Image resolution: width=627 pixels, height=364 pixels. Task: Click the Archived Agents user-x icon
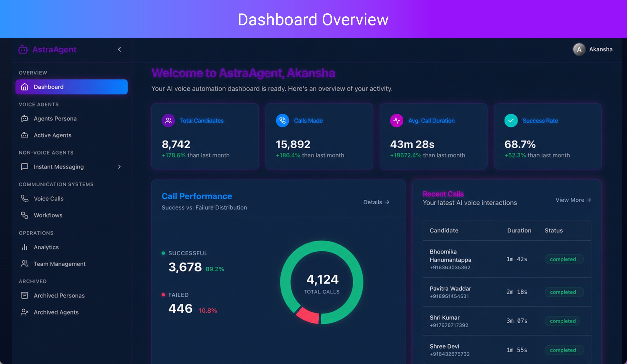pos(24,312)
